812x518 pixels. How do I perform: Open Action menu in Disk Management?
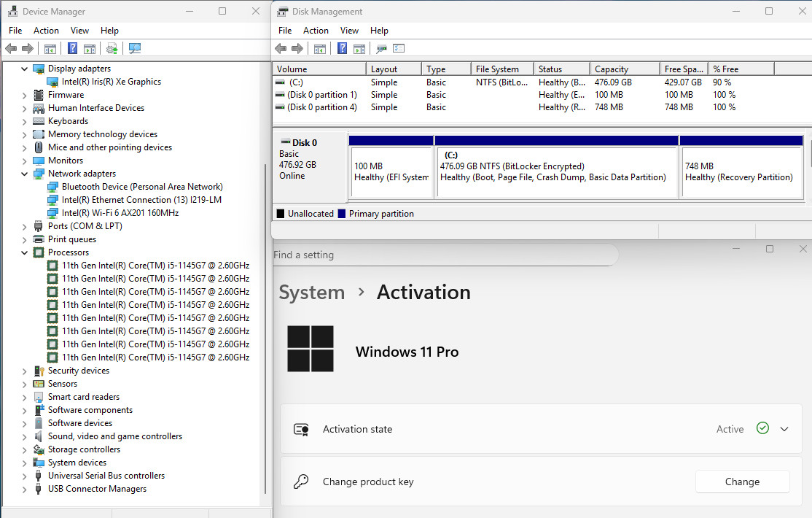(x=316, y=31)
